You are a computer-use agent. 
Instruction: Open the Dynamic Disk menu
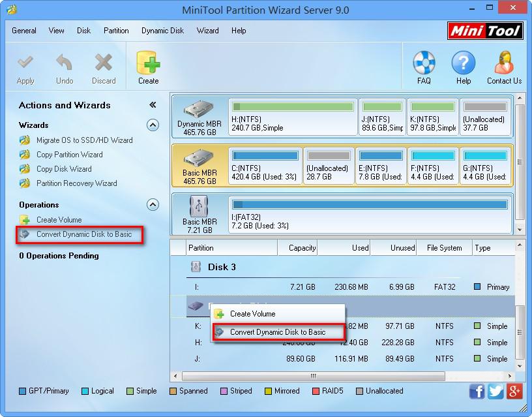click(162, 30)
